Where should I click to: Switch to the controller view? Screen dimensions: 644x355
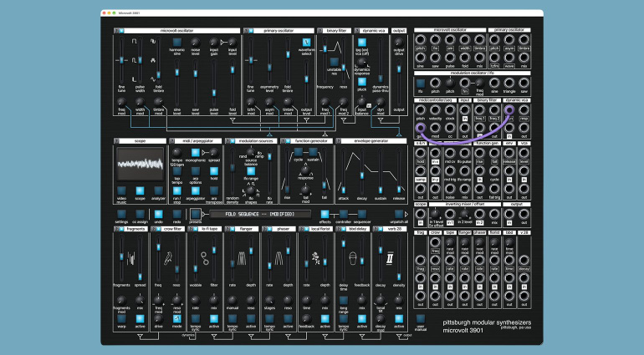[x=344, y=214]
